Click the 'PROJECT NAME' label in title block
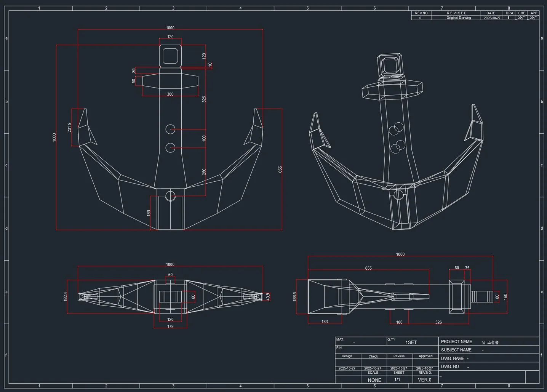The image size is (547, 392). pos(456,342)
